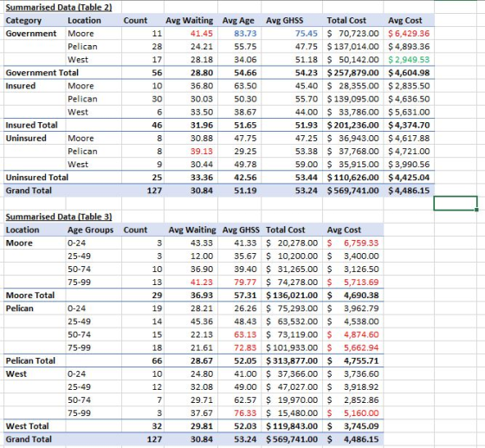
Task: Click the red 5,160.00 avg cost cell
Action: coord(361,413)
